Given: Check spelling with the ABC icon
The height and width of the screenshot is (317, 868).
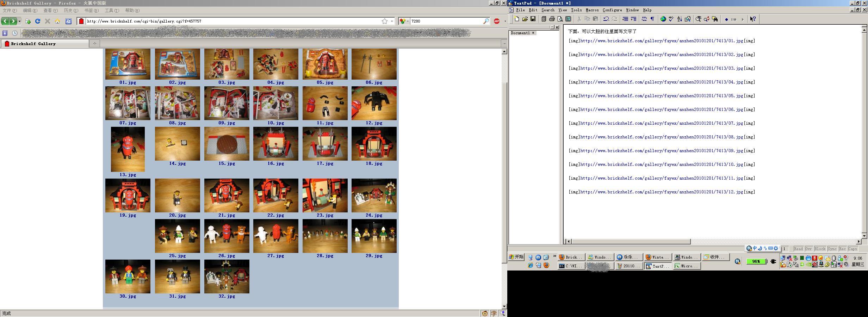Looking at the screenshot, I should tap(671, 19).
